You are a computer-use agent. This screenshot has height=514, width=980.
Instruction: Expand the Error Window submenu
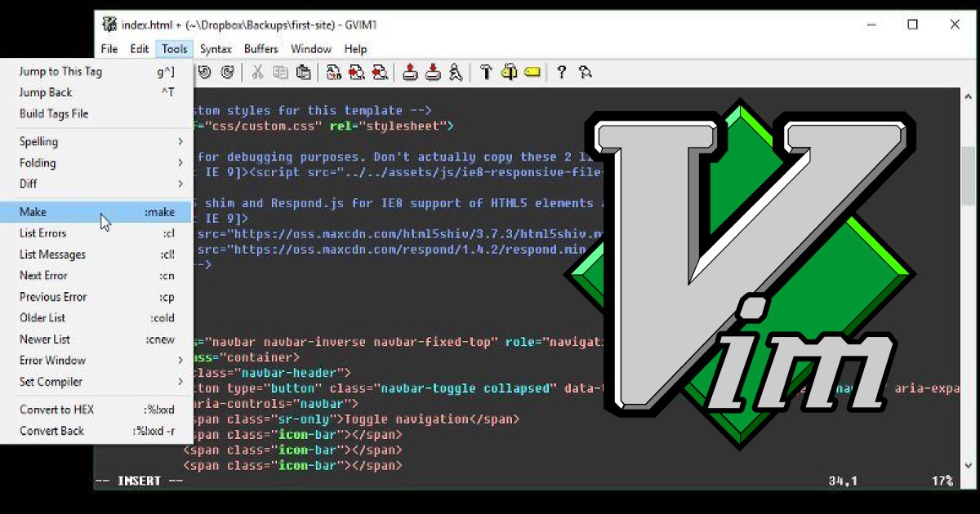click(x=96, y=361)
